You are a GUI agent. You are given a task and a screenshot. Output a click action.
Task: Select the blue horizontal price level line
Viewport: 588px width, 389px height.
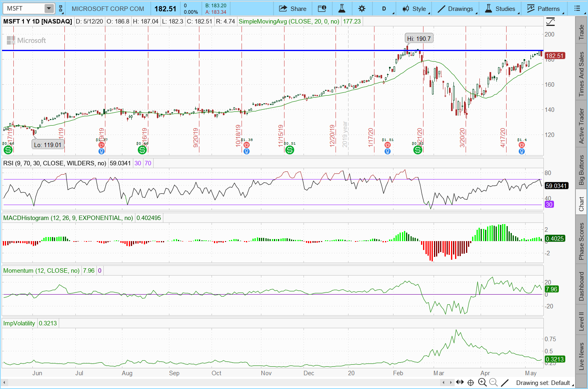pyautogui.click(x=272, y=50)
